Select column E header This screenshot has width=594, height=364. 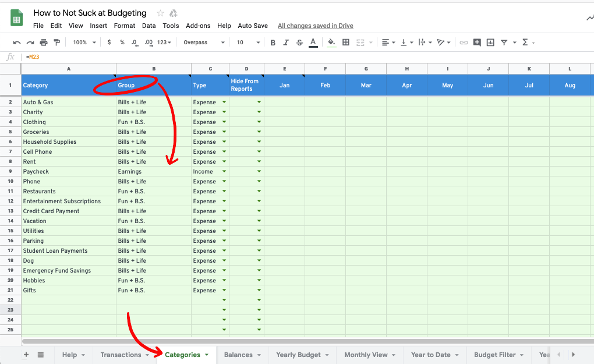[285, 69]
